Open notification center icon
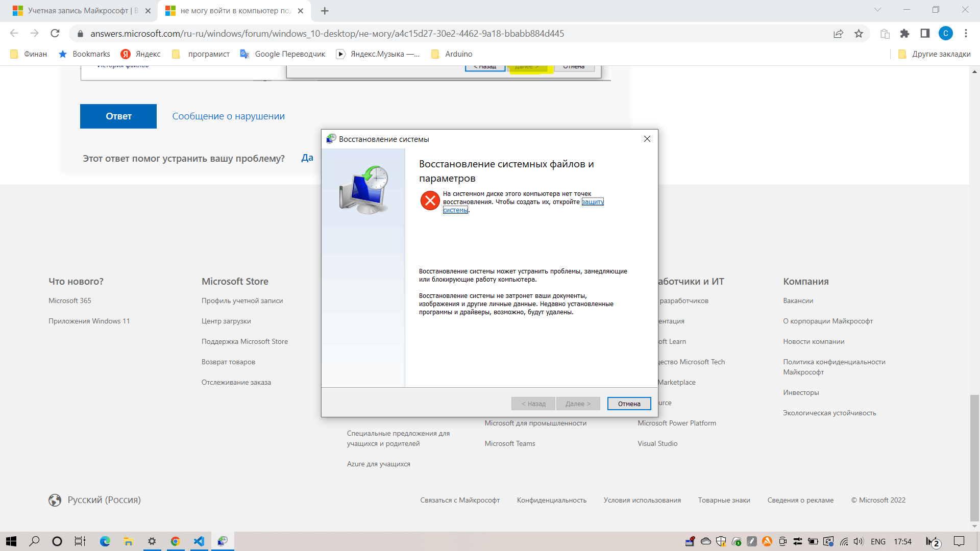Image resolution: width=980 pixels, height=551 pixels. tap(959, 541)
